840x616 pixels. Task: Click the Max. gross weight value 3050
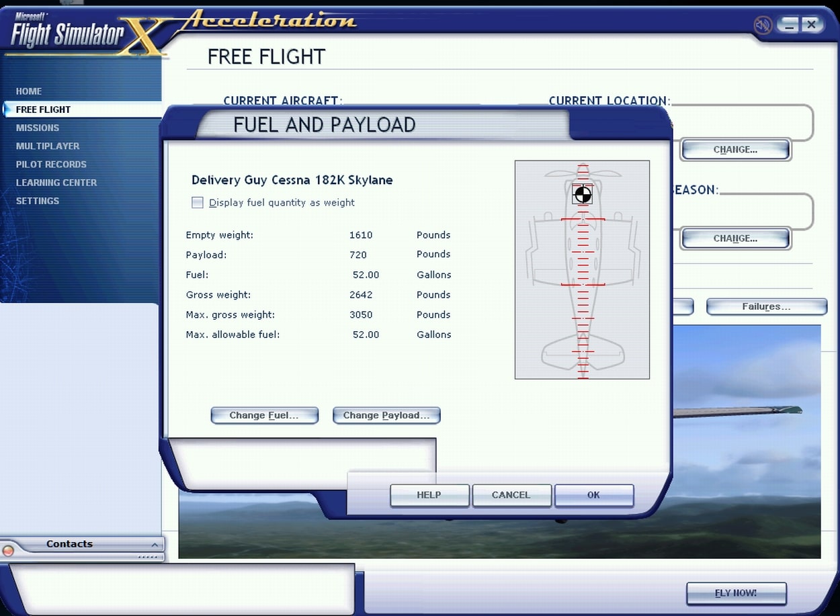coord(361,315)
